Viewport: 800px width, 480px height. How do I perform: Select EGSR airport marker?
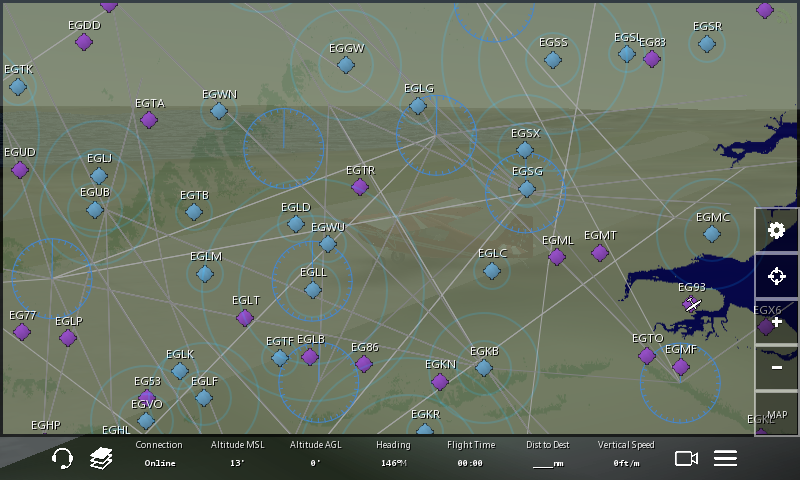click(707, 44)
